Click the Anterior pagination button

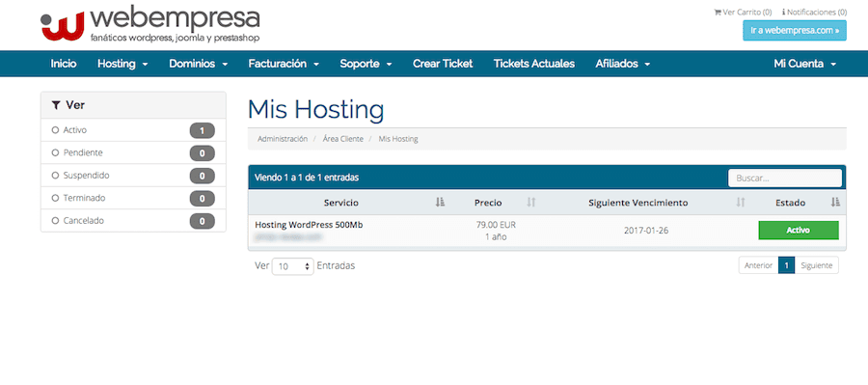758,265
